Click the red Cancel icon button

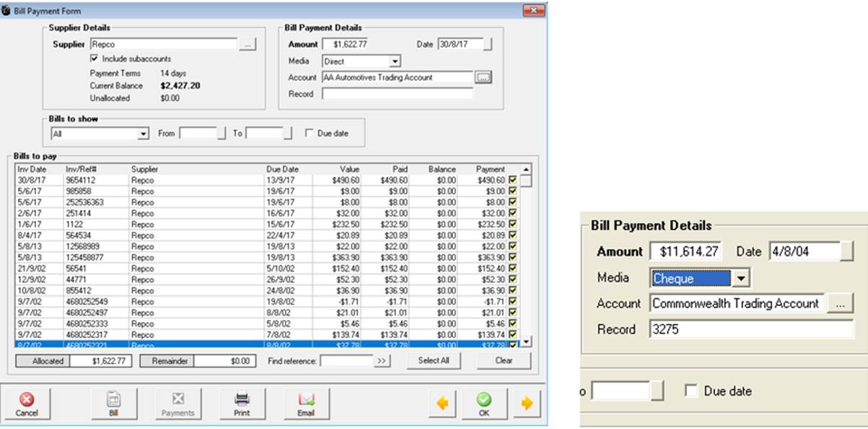click(26, 403)
